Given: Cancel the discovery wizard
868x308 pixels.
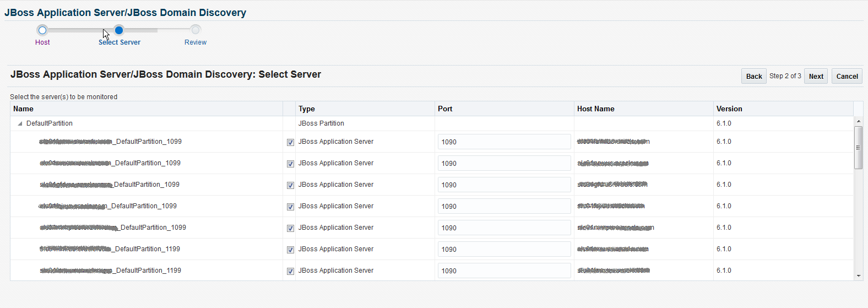Looking at the screenshot, I should 847,76.
